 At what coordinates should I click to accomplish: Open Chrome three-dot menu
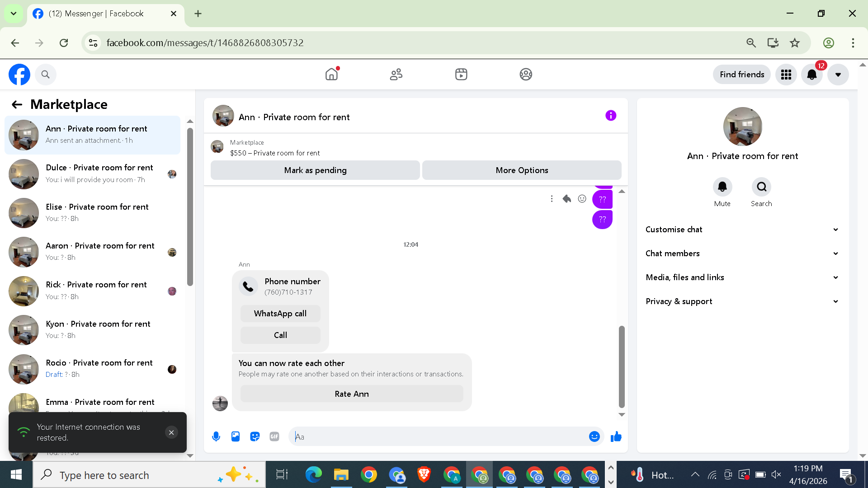pyautogui.click(x=853, y=43)
